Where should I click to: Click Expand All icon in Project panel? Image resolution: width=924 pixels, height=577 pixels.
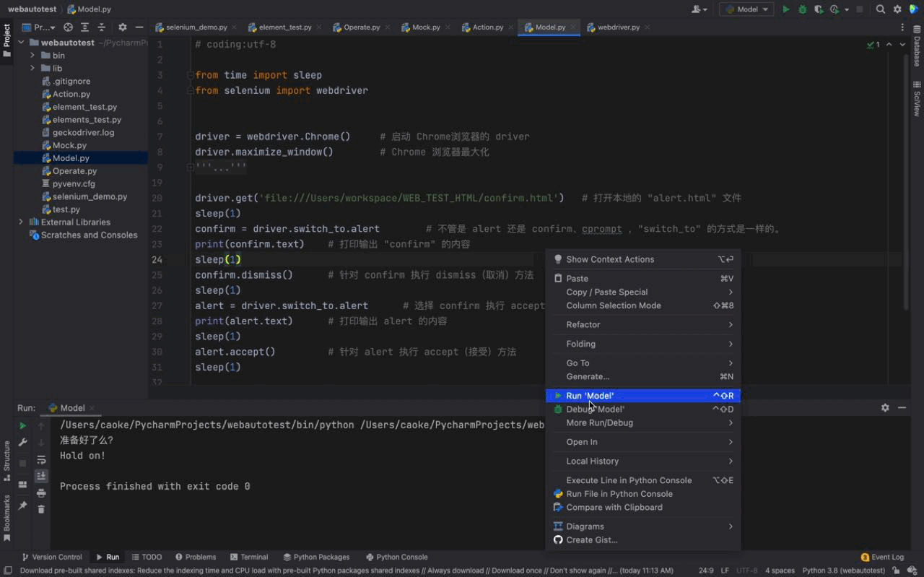84,27
